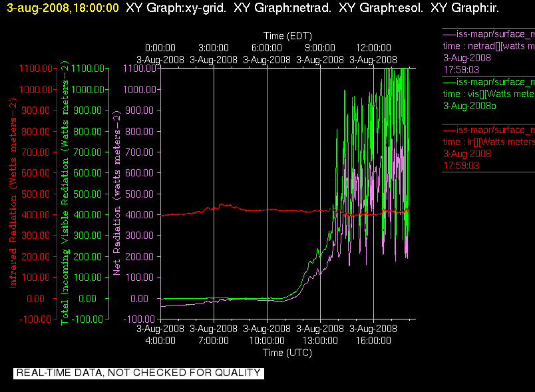Click the red 3-Aug-2008 legend date
The width and height of the screenshot is (535, 392).
tap(466, 154)
